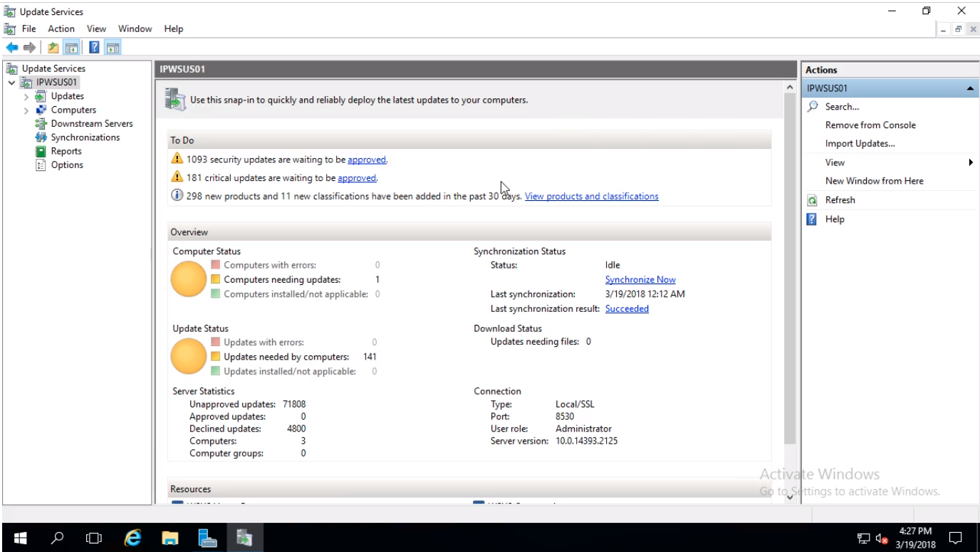Viewport: 980px width, 552px height.
Task: Open Internet Explorer from the taskbar
Action: (132, 538)
